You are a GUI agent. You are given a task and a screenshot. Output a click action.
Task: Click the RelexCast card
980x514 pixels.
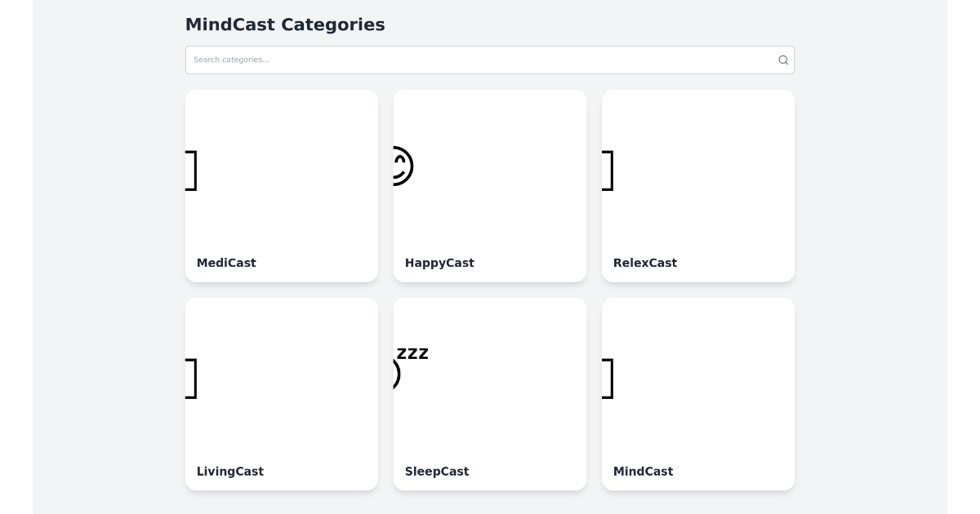[x=698, y=185]
